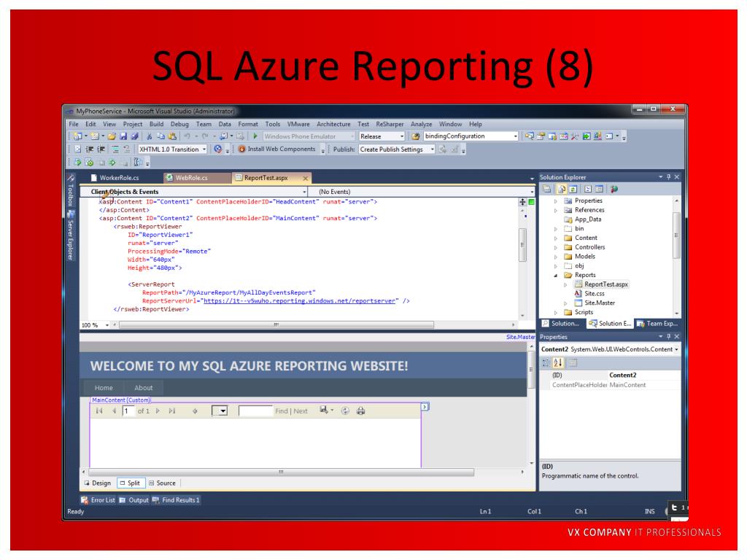Image resolution: width=747 pixels, height=560 pixels.
Task: Click report viewer Refresh icon
Action: tap(345, 411)
